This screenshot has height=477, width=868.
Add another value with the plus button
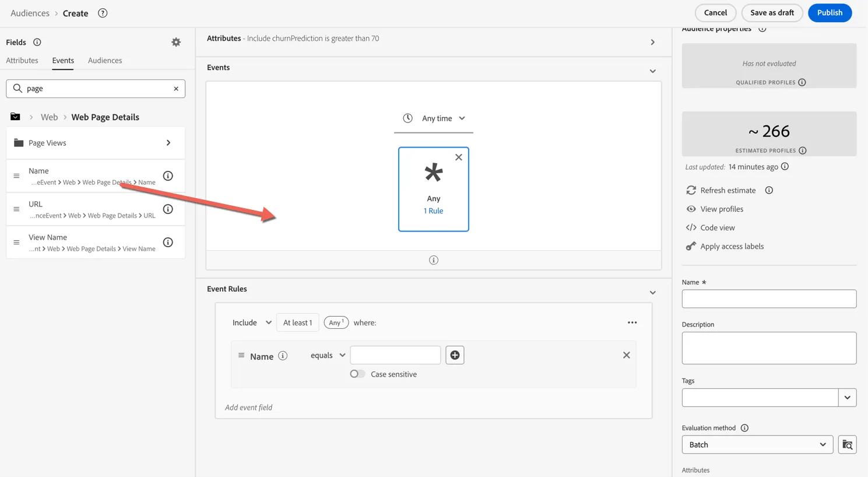455,355
